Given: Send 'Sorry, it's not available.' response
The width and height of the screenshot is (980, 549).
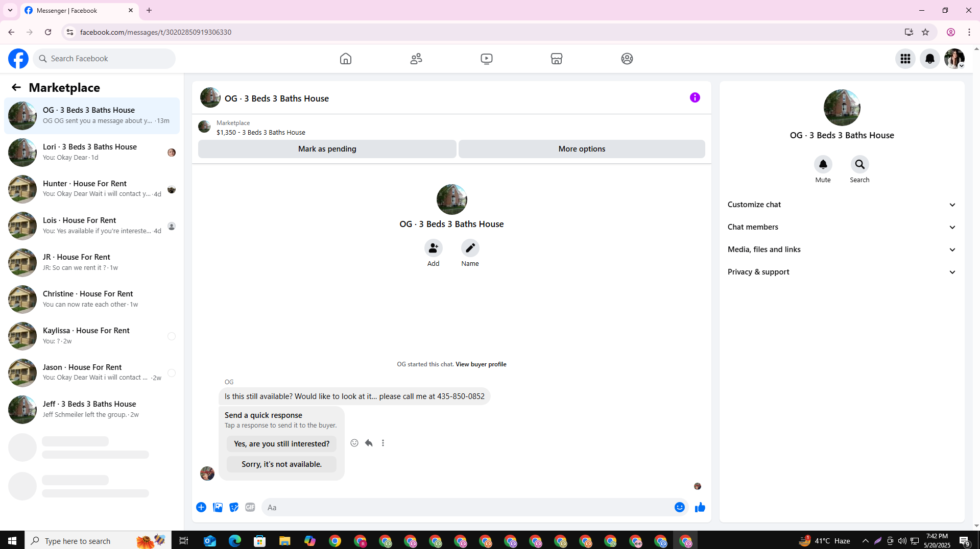Looking at the screenshot, I should 281,464.
